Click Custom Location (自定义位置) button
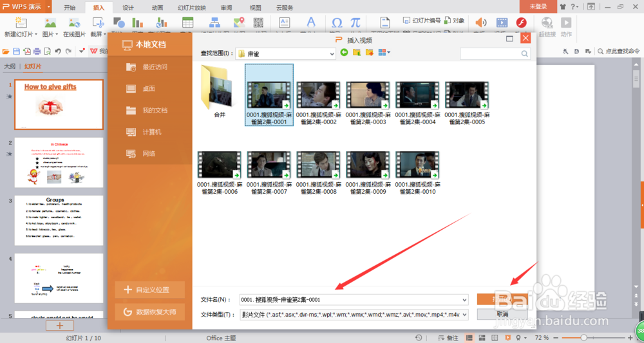 (150, 290)
